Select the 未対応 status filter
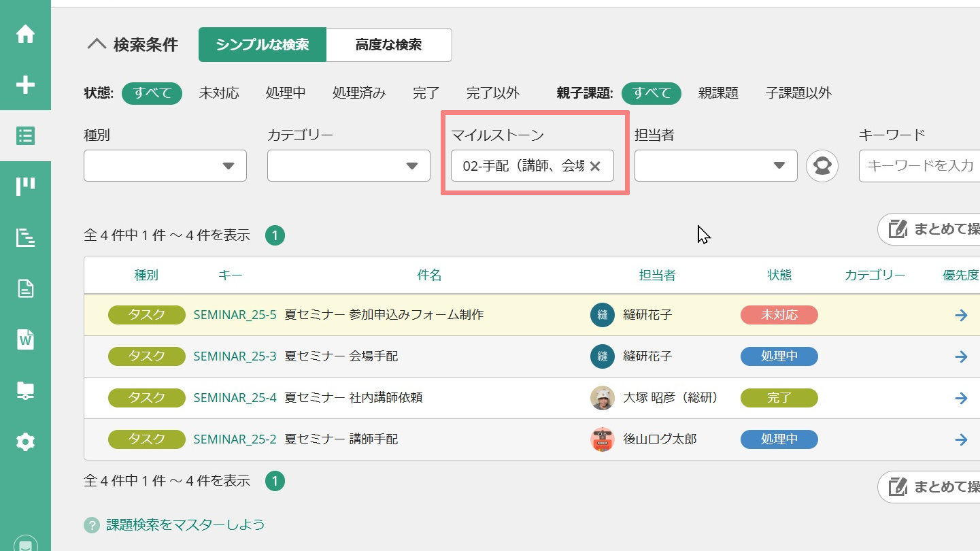This screenshot has width=980, height=551. tap(219, 93)
